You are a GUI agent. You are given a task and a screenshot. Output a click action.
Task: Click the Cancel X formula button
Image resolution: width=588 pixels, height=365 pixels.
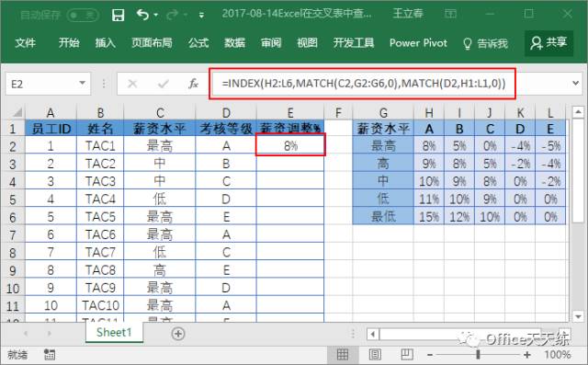tap(132, 84)
